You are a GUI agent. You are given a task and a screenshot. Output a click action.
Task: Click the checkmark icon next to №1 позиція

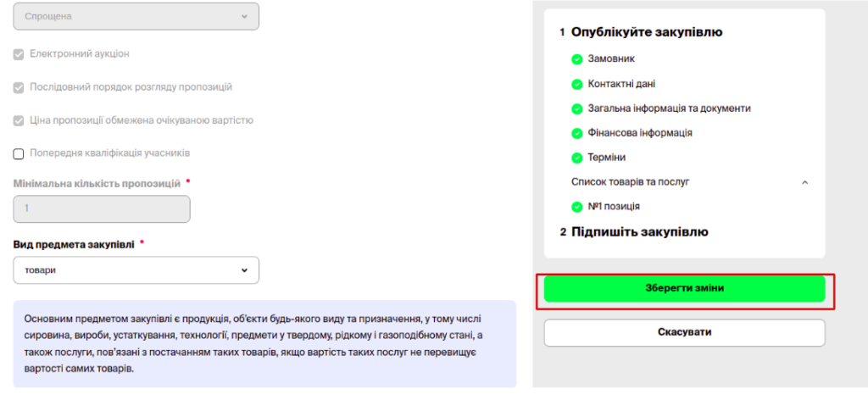point(577,206)
